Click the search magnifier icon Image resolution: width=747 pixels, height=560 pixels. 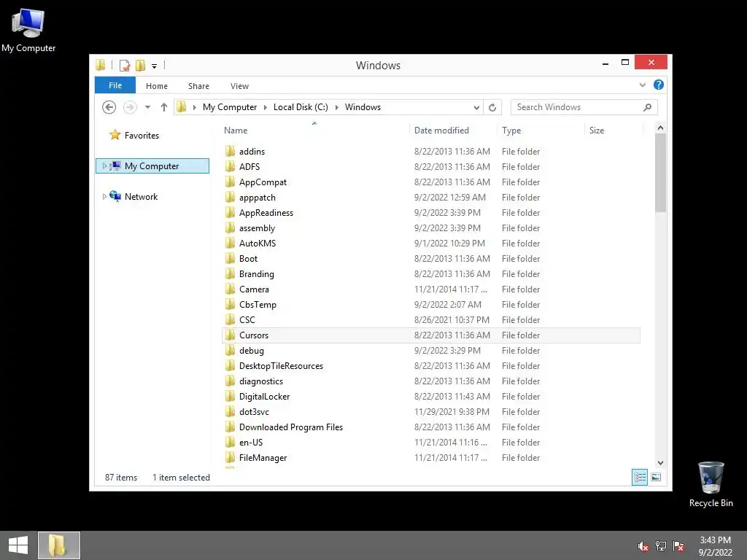point(648,107)
